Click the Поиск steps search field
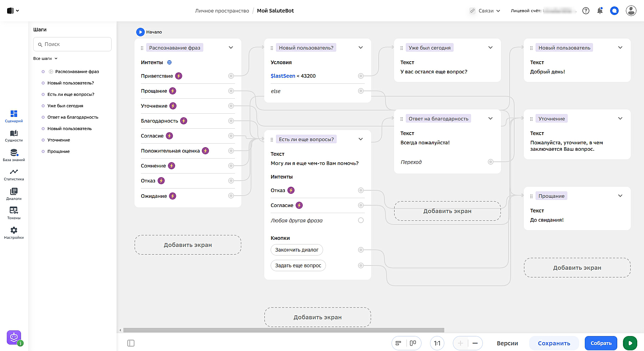The image size is (644, 351). point(72,44)
